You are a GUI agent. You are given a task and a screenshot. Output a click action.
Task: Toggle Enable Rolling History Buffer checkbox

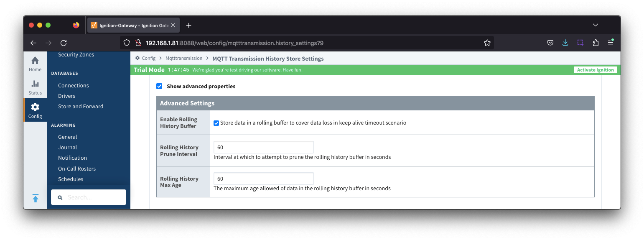(216, 123)
